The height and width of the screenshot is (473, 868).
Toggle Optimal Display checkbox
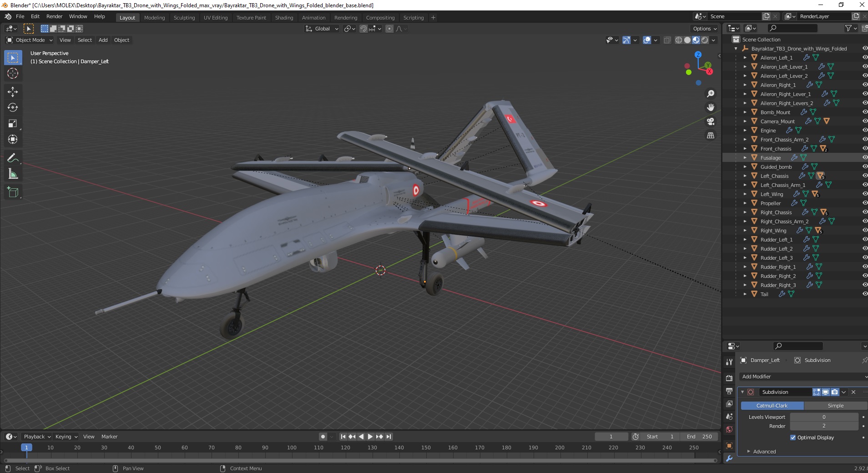tap(793, 438)
